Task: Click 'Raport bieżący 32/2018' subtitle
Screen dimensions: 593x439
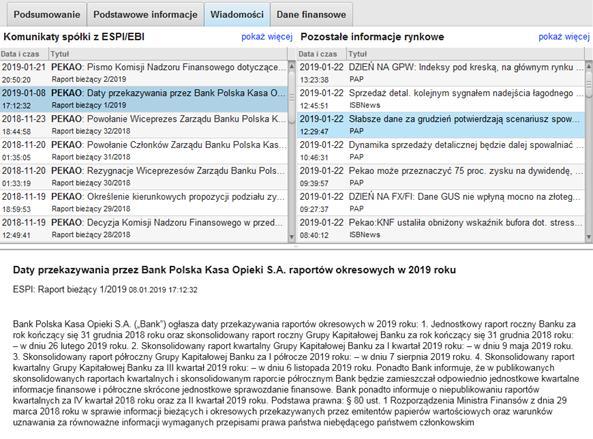Action: coord(91,131)
